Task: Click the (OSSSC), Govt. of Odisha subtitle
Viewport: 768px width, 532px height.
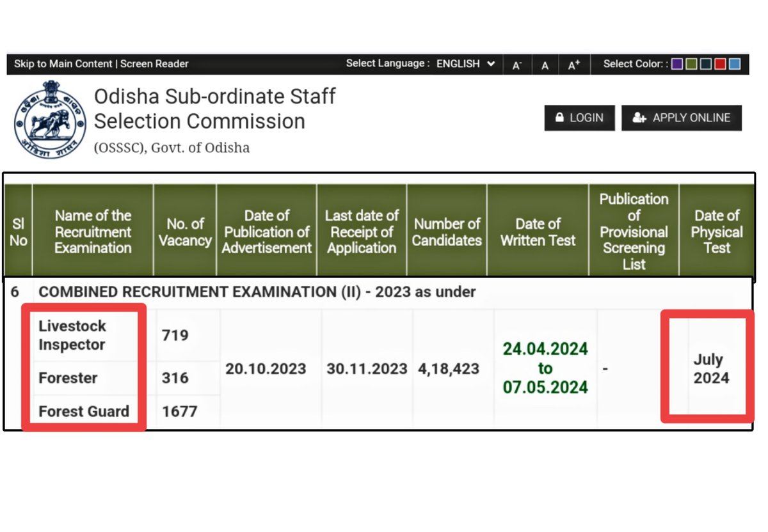Action: tap(172, 148)
